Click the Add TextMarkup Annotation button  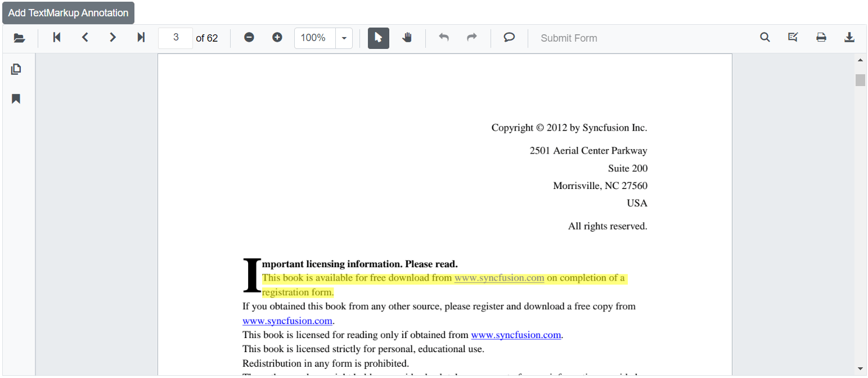pos(68,13)
